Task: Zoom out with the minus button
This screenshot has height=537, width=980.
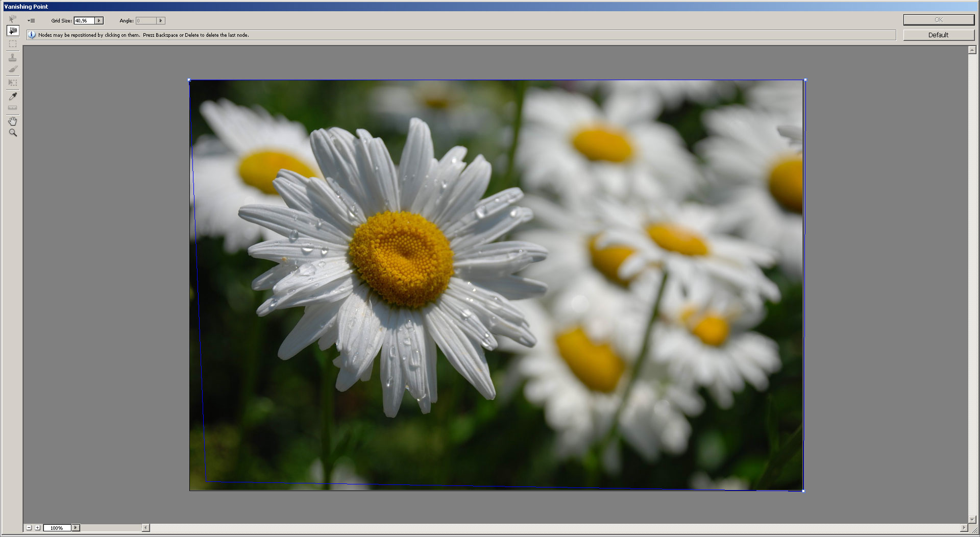Action: tap(29, 528)
